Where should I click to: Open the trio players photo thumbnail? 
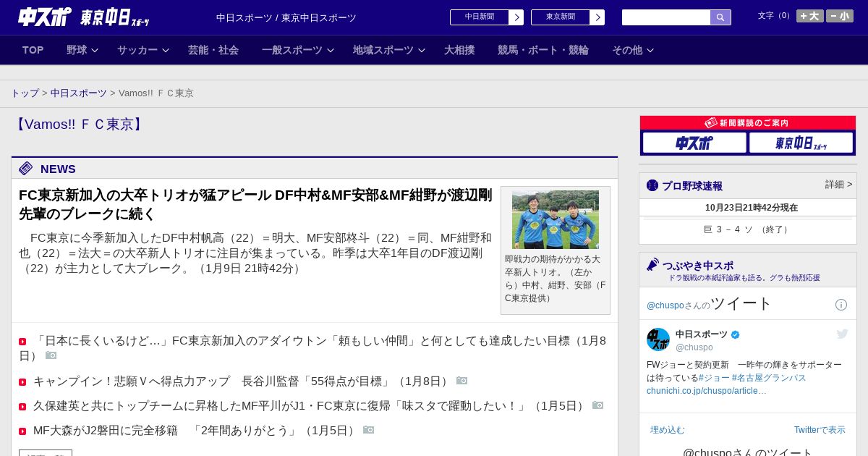[556, 220]
